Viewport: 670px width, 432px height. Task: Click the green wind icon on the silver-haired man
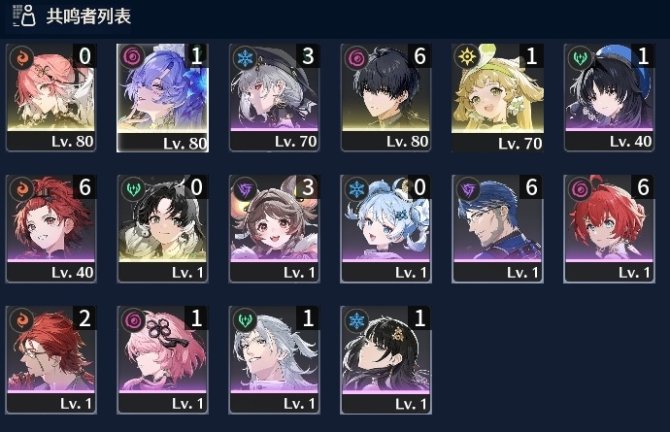click(x=244, y=320)
